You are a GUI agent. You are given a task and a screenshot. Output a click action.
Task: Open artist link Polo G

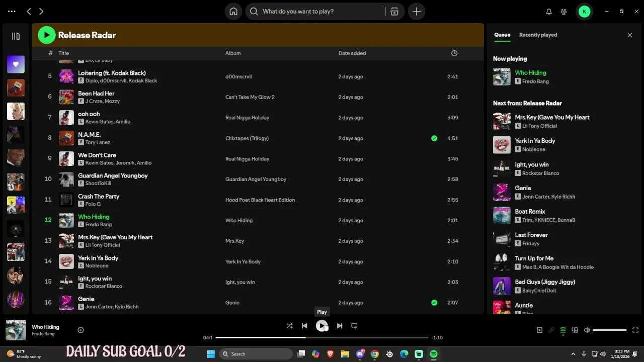(x=93, y=204)
